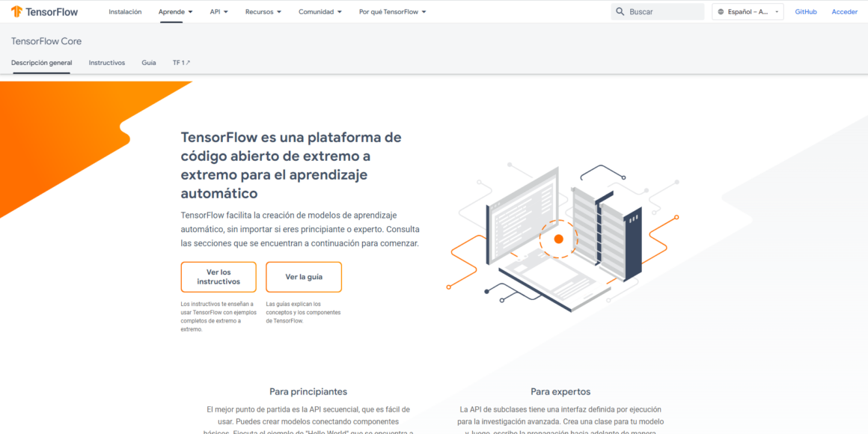
Task: Expand the Recursos dropdown
Action: [x=263, y=11]
